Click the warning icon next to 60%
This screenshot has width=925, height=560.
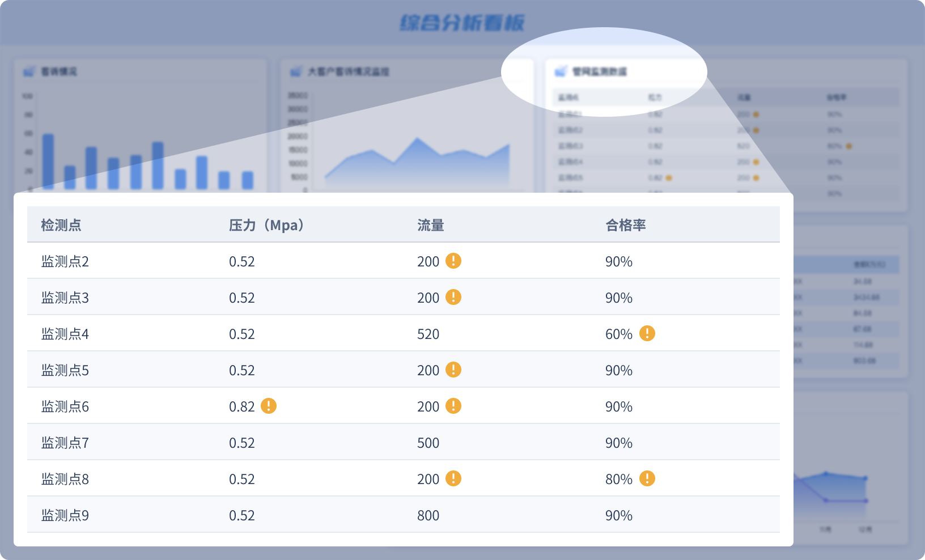pyautogui.click(x=647, y=333)
